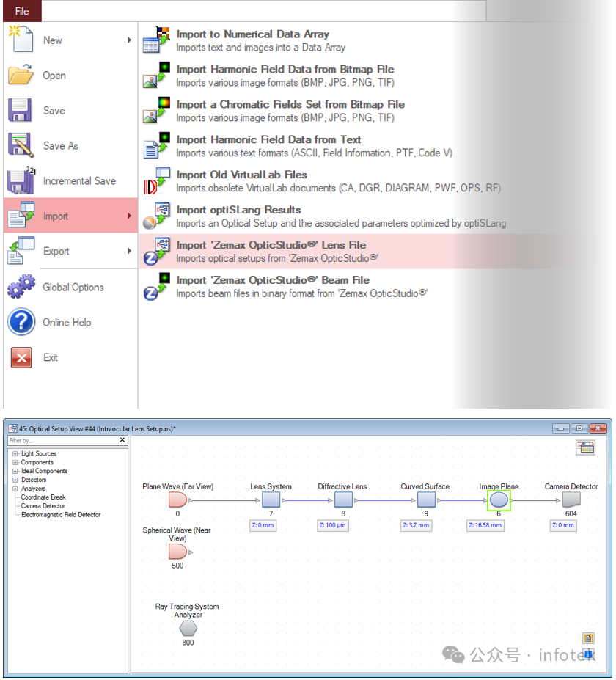Expand the New submenu arrow
Viewport: 616px width, 680px height.
(129, 40)
